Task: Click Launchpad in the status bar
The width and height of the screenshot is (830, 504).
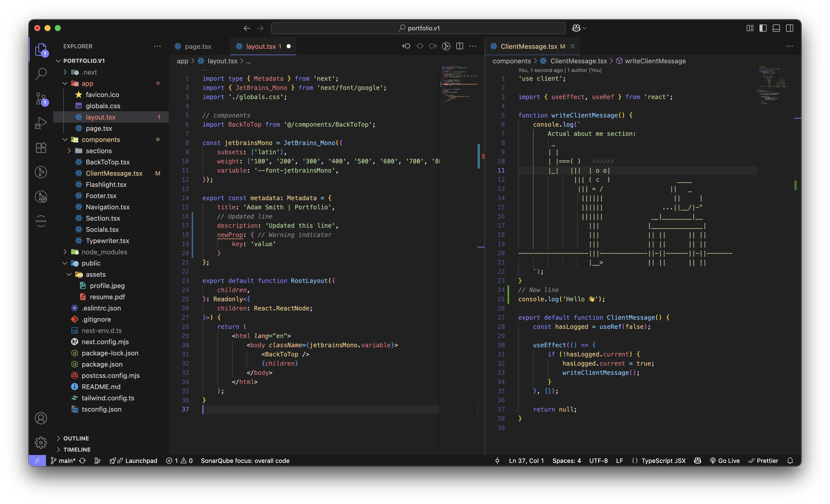Action: click(133, 461)
